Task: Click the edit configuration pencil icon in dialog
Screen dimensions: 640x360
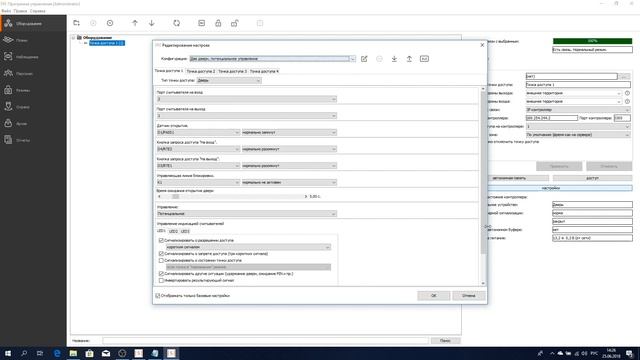Action: tap(364, 59)
